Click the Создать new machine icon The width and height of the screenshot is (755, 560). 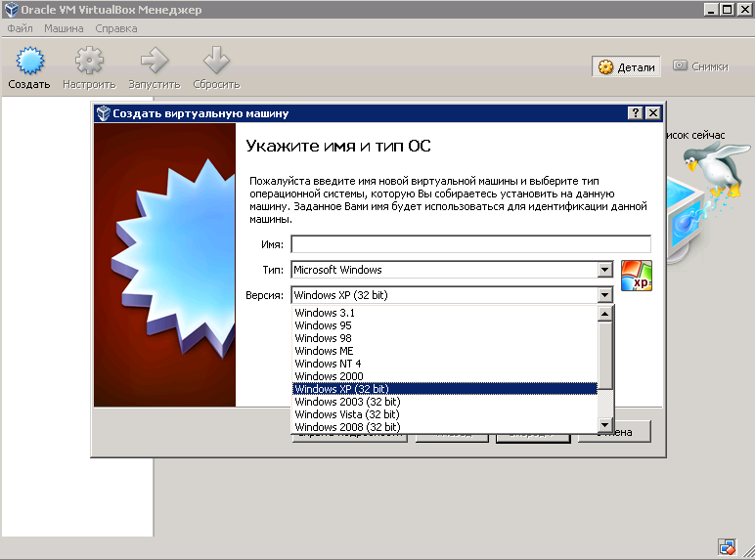[x=30, y=61]
